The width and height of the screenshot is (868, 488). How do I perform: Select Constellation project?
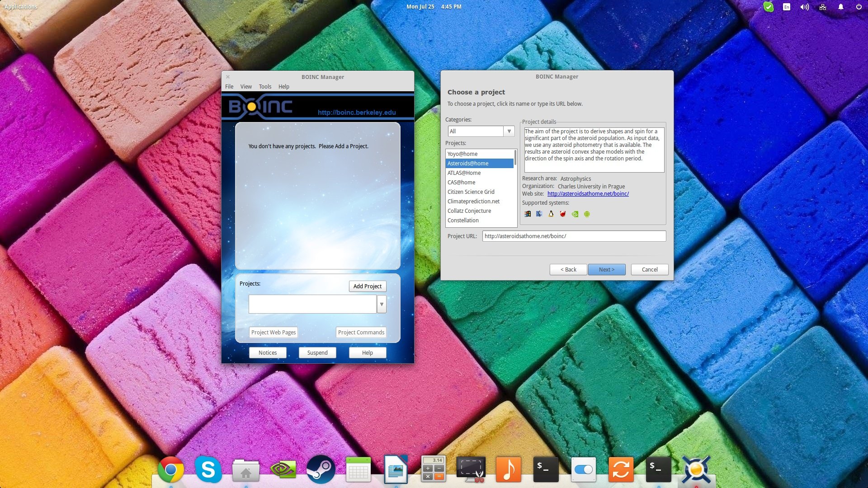click(x=480, y=221)
